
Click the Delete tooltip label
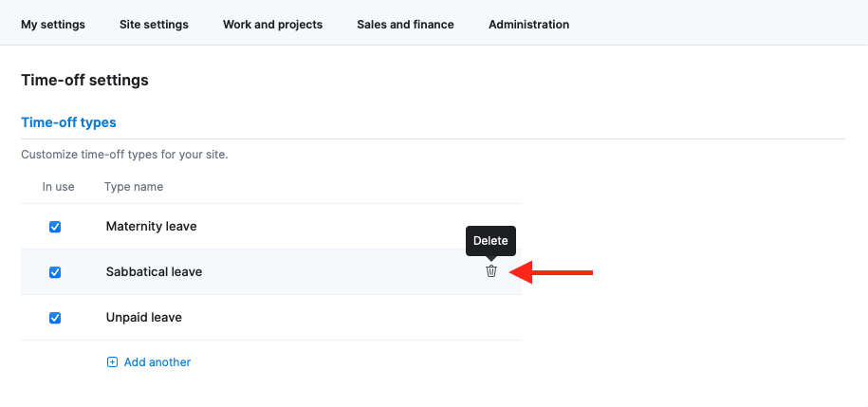click(490, 241)
